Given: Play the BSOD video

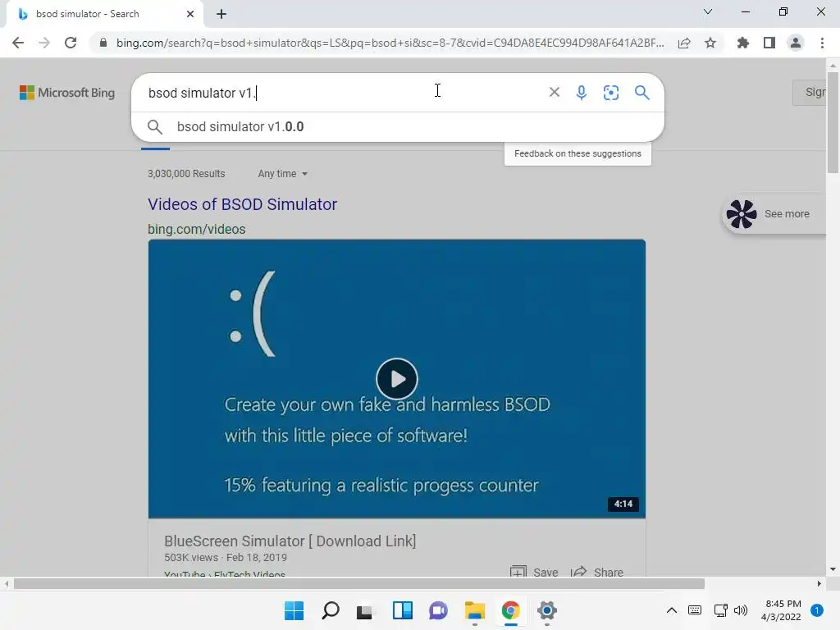Looking at the screenshot, I should (397, 379).
